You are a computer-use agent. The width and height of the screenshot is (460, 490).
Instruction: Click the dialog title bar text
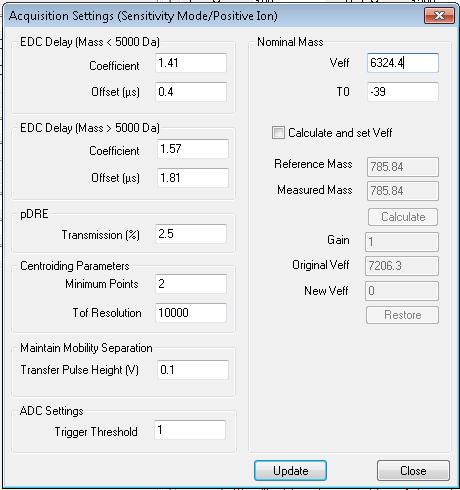click(x=143, y=16)
